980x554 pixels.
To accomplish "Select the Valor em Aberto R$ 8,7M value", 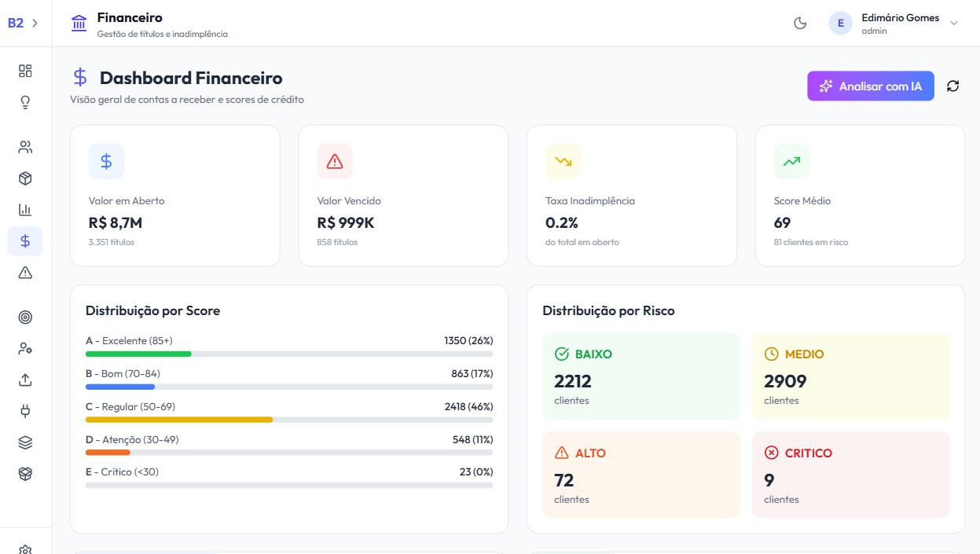I will [116, 222].
